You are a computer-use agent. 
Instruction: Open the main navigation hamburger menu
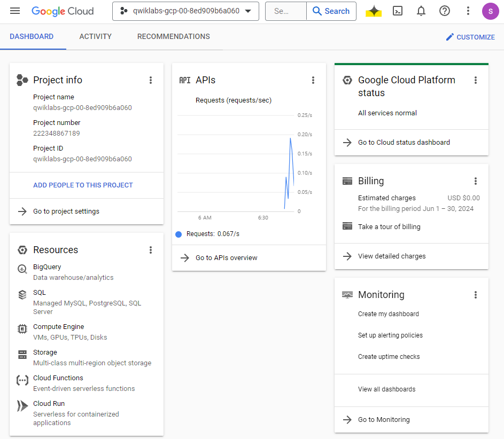coord(15,11)
